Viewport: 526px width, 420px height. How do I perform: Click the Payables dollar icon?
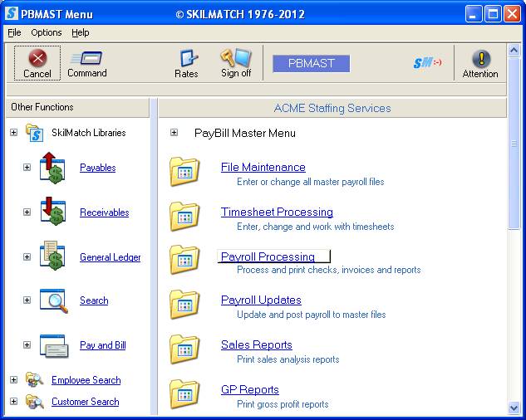click(52, 168)
